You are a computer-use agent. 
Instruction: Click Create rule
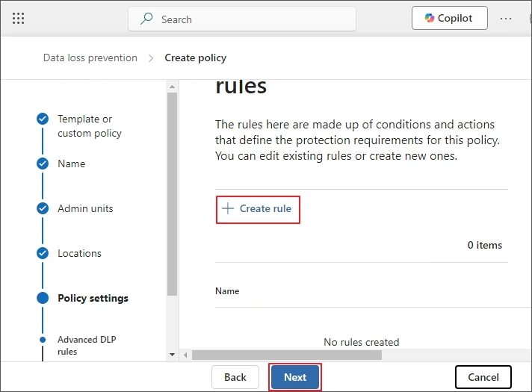pyautogui.click(x=258, y=208)
